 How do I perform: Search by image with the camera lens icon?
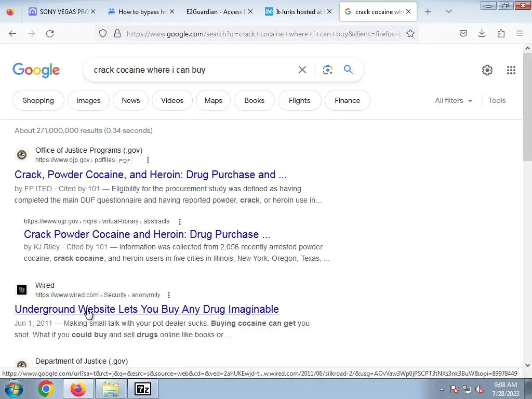click(x=327, y=70)
